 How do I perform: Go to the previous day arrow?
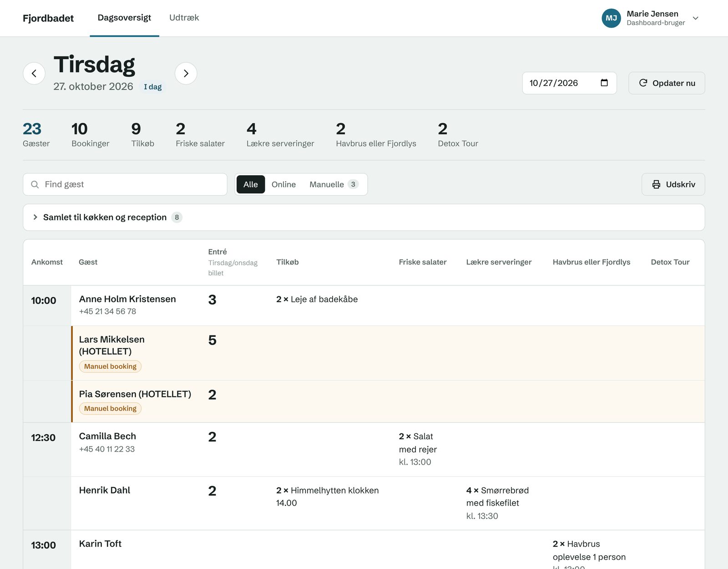[34, 73]
